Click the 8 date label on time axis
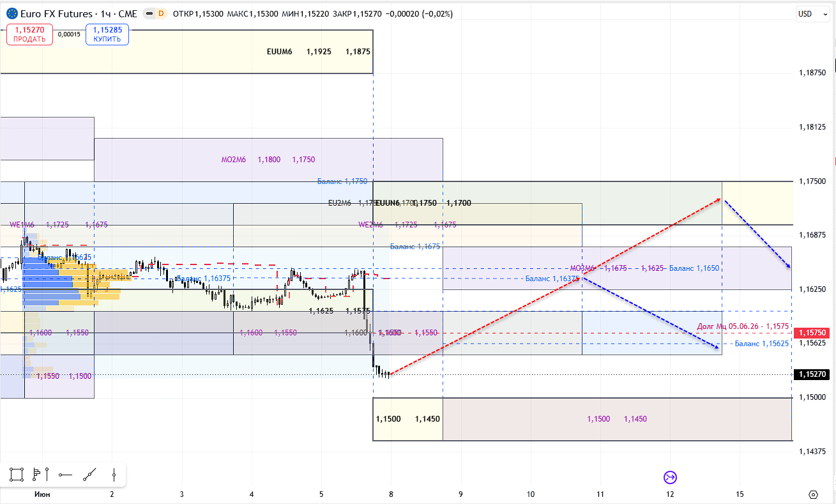This screenshot has height=504, width=836. coord(391,494)
